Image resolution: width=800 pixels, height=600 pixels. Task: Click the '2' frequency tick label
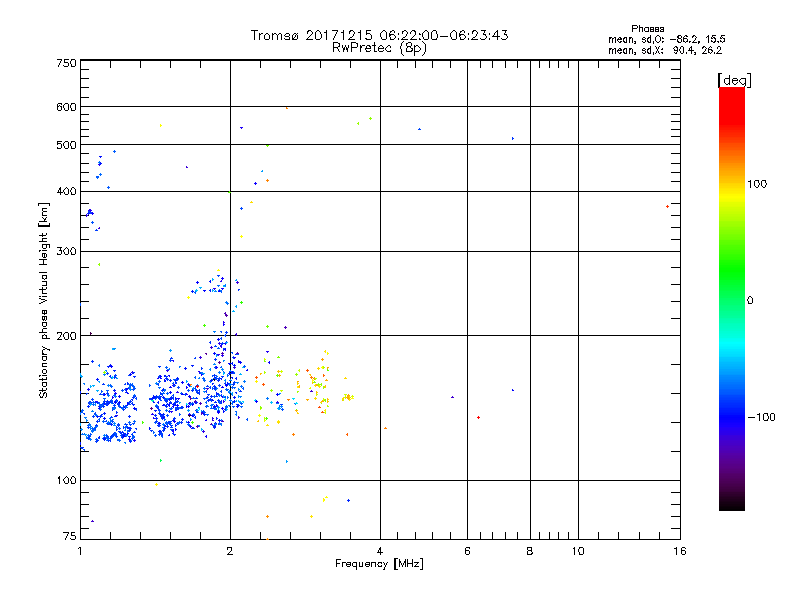230,551
